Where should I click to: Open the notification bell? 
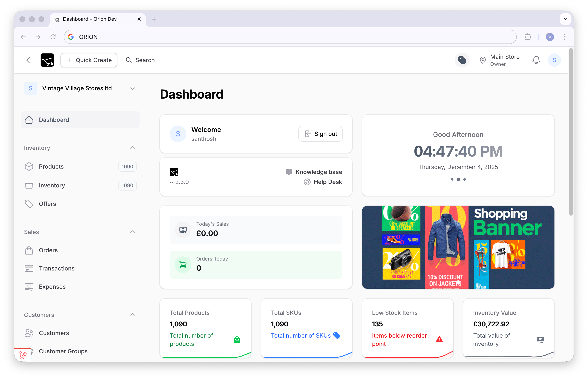pyautogui.click(x=536, y=60)
